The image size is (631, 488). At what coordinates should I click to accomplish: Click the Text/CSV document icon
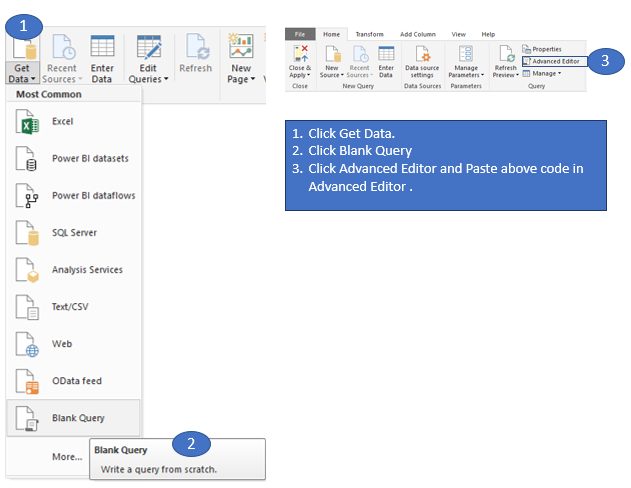tap(27, 307)
